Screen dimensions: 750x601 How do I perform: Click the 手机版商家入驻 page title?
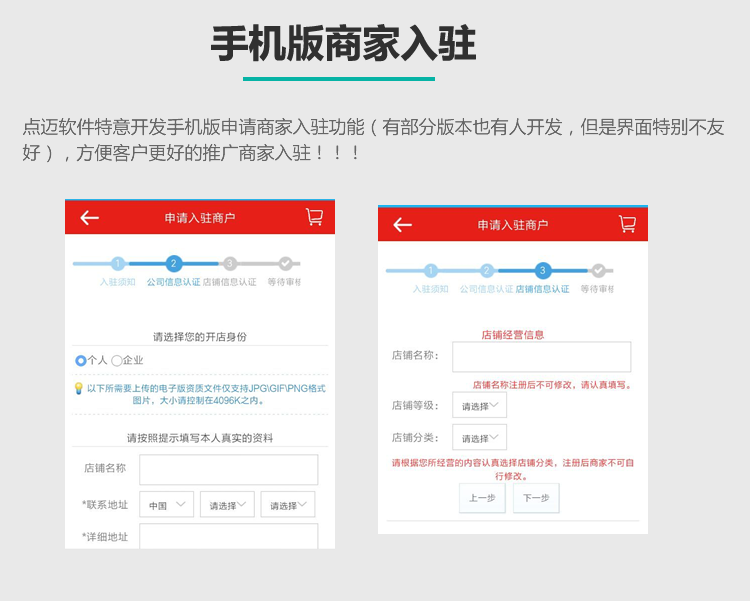click(343, 44)
